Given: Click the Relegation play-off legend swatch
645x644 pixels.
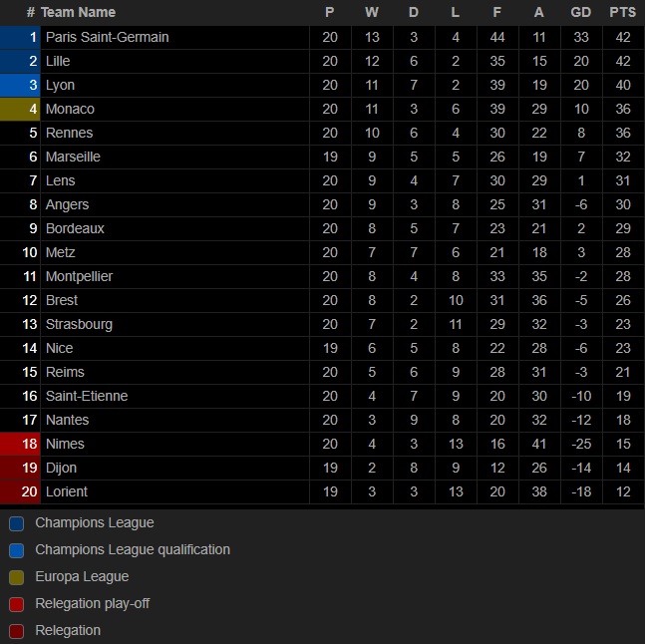Looking at the screenshot, I should point(17,604).
